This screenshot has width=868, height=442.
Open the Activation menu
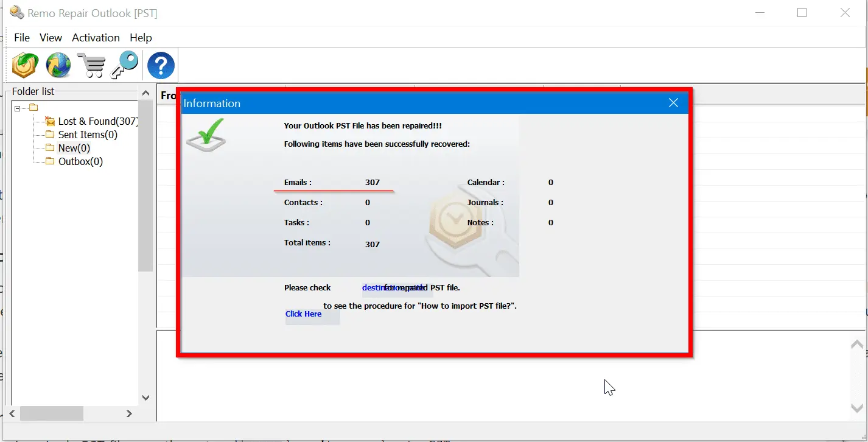[96, 38]
